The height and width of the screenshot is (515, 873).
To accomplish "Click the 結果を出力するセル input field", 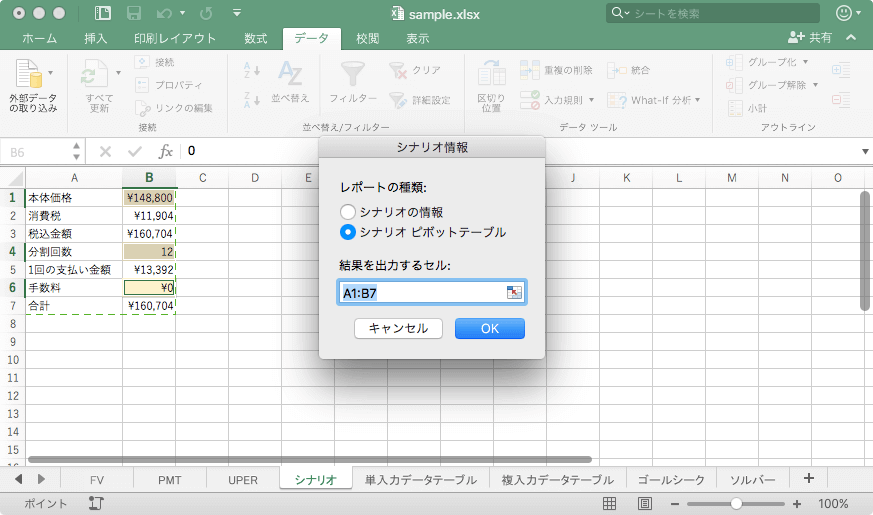I will (x=432, y=292).
